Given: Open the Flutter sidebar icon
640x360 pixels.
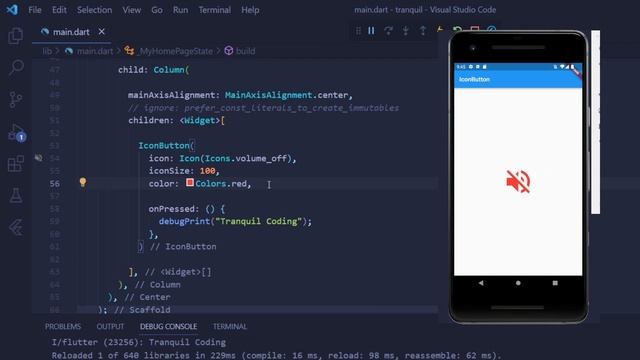Looking at the screenshot, I should pos(16,227).
